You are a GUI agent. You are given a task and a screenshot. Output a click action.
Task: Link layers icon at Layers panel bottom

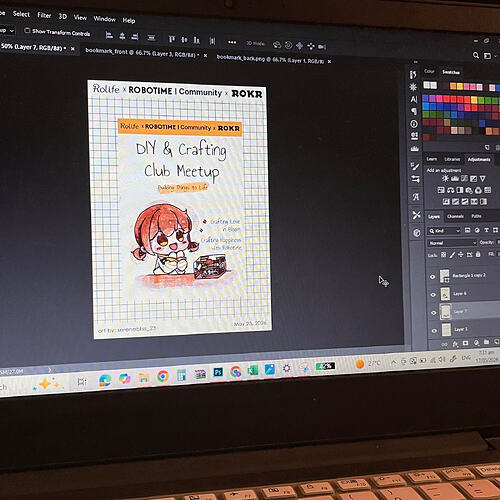[444, 344]
